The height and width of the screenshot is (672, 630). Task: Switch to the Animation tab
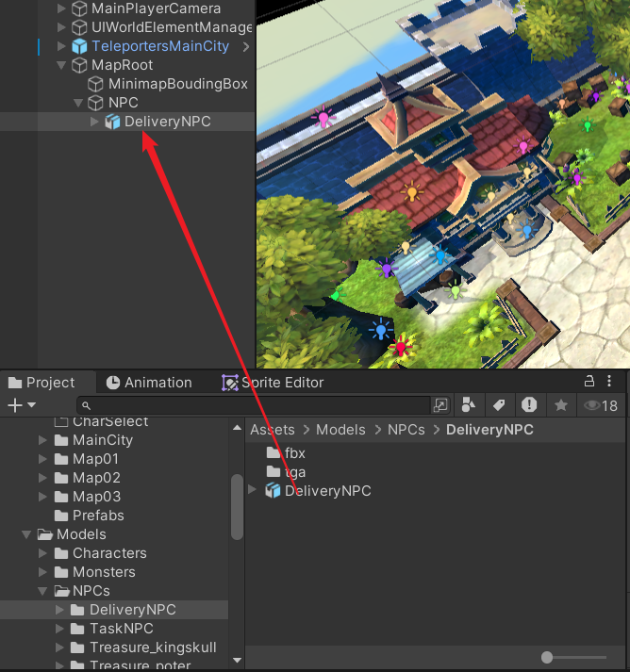[x=148, y=383]
